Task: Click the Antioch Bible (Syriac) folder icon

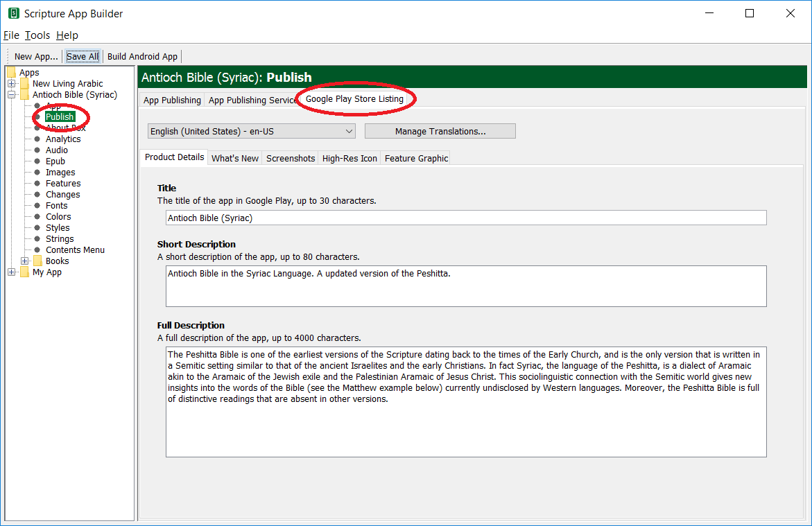Action: click(24, 95)
